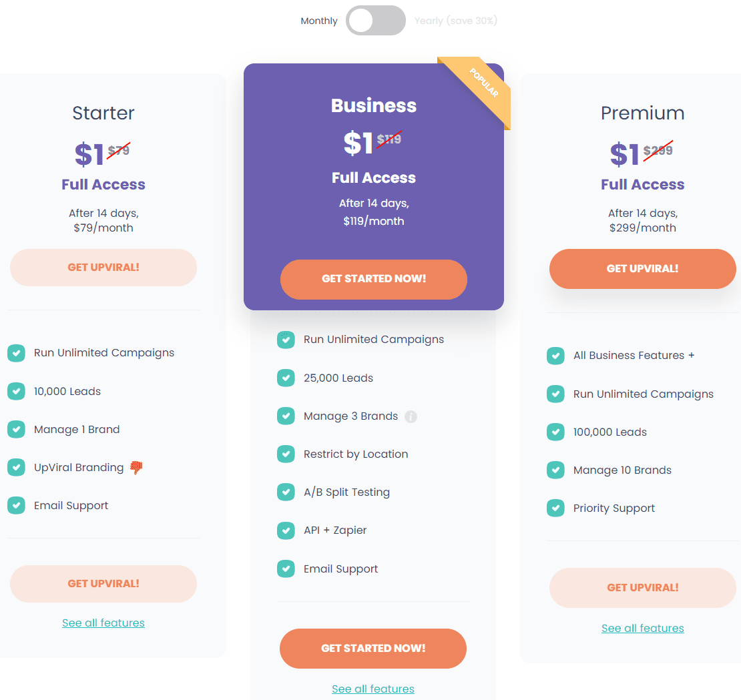Open See all features link under Premium

coord(643,628)
